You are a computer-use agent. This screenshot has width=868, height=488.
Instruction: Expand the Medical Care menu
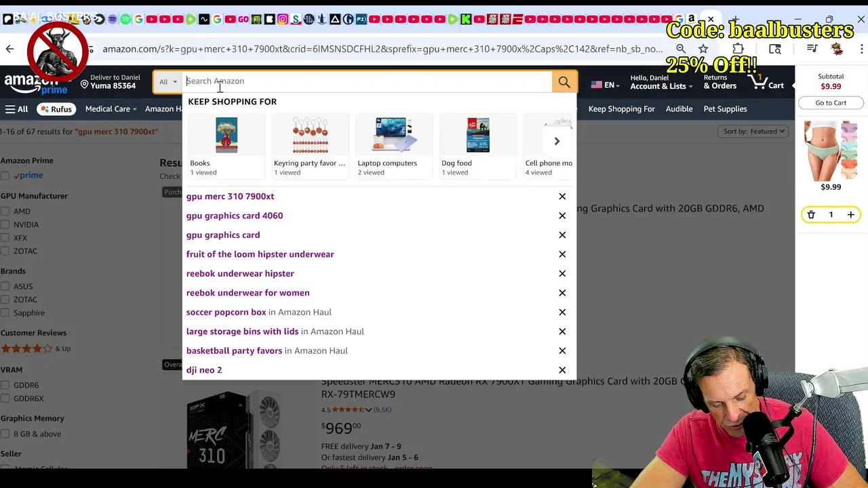pos(111,109)
